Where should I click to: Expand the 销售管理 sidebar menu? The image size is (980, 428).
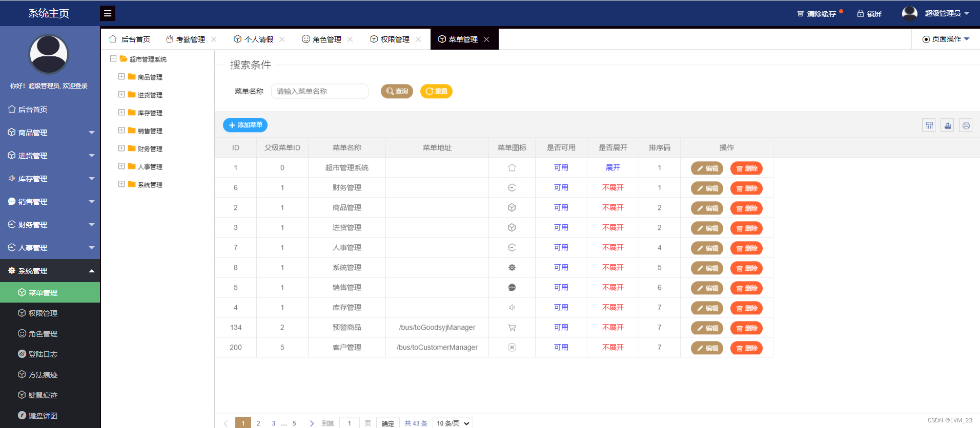pyautogui.click(x=50, y=202)
